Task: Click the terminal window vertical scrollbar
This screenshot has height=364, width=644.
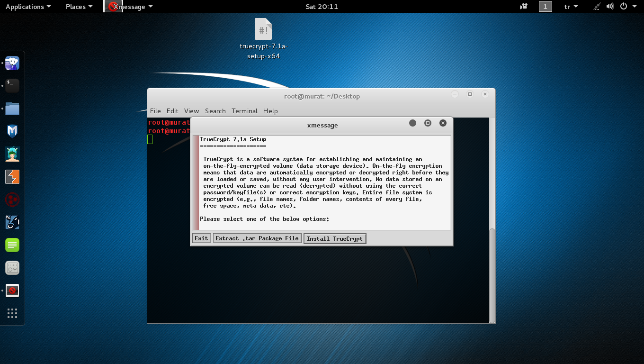Action: 492,275
